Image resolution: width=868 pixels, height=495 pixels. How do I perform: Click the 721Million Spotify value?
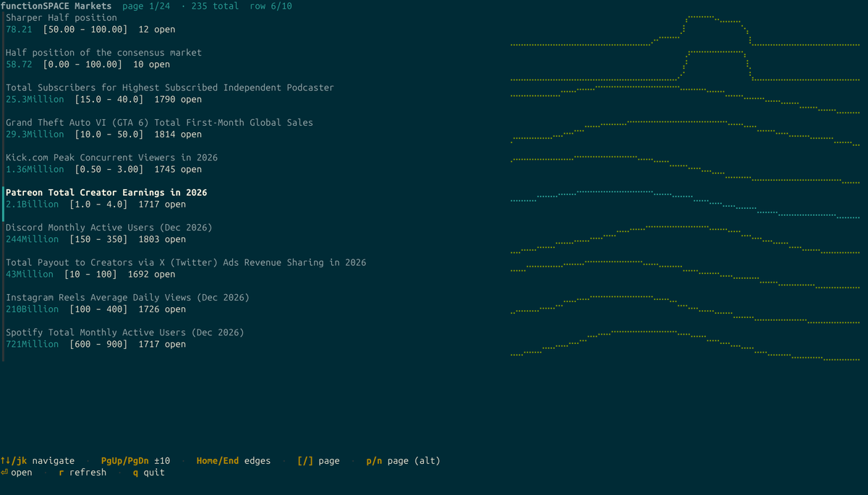(x=32, y=344)
